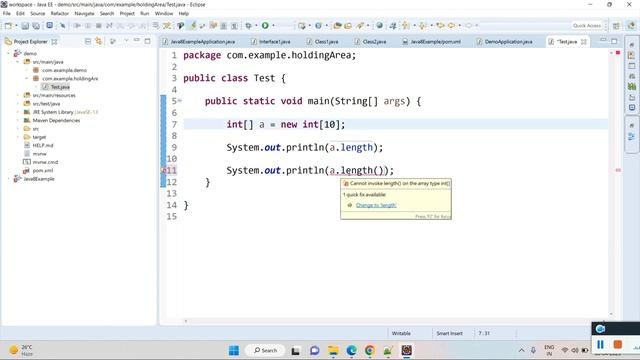Collapse the demo project tree node
Image resolution: width=640 pixels, height=360 pixels.
[8, 53]
